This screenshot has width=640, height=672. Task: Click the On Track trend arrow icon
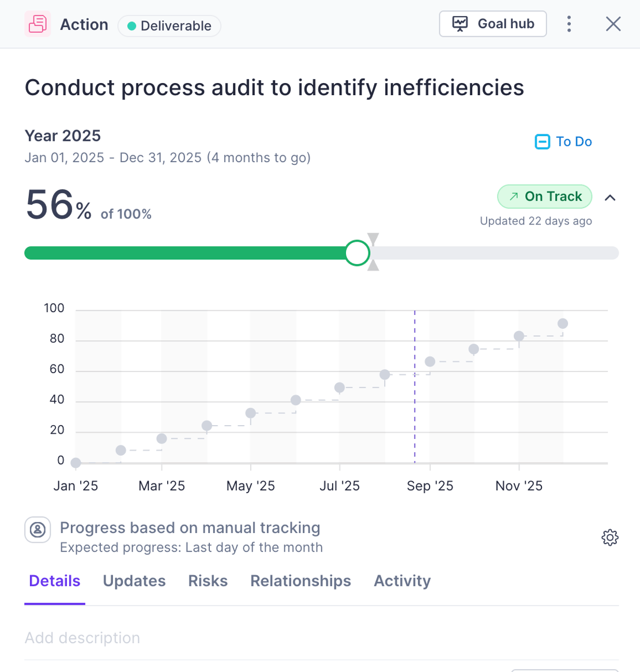514,197
